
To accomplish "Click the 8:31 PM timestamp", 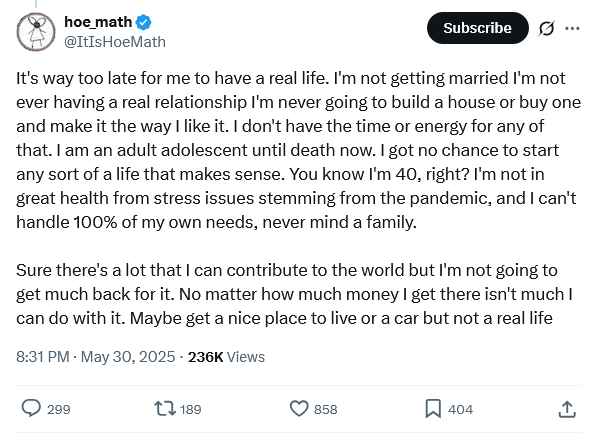I will tap(43, 357).
